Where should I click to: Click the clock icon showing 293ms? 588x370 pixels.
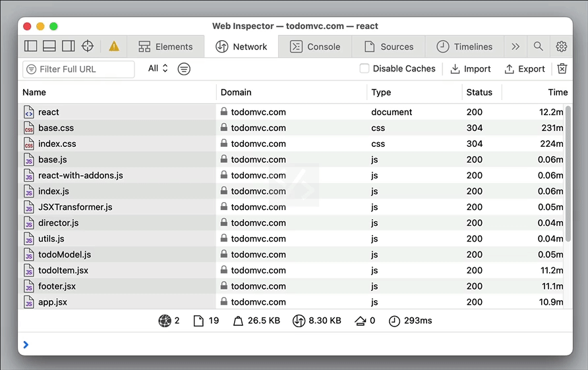tap(394, 321)
